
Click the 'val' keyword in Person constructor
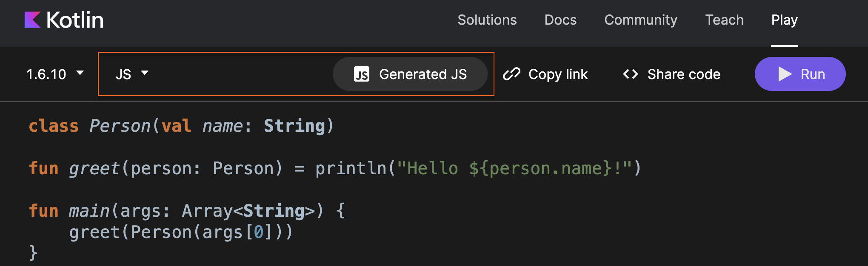[176, 126]
